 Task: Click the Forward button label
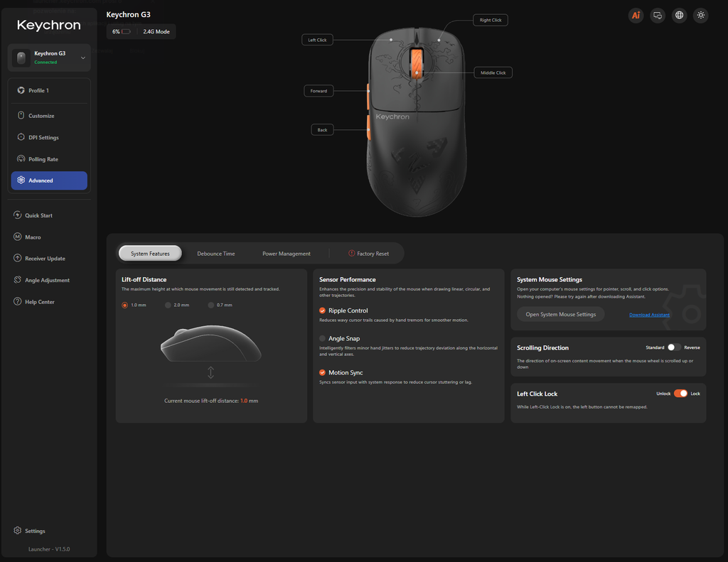coord(318,91)
